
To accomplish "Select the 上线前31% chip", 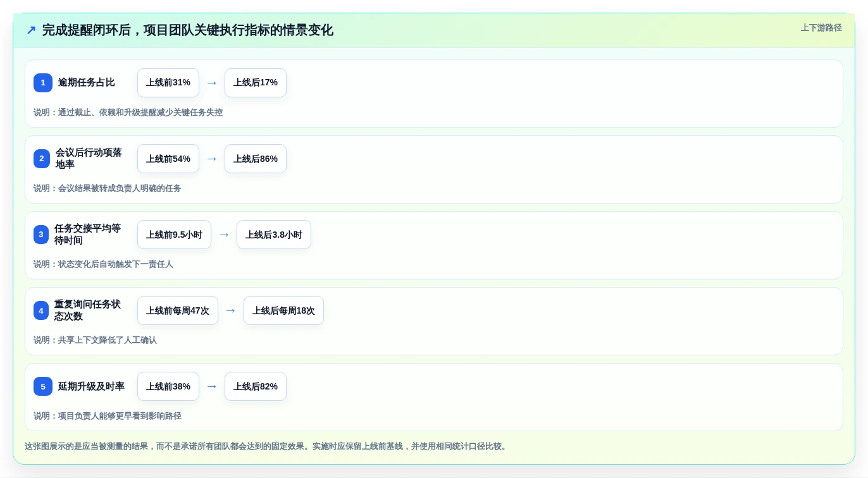I will (x=168, y=83).
